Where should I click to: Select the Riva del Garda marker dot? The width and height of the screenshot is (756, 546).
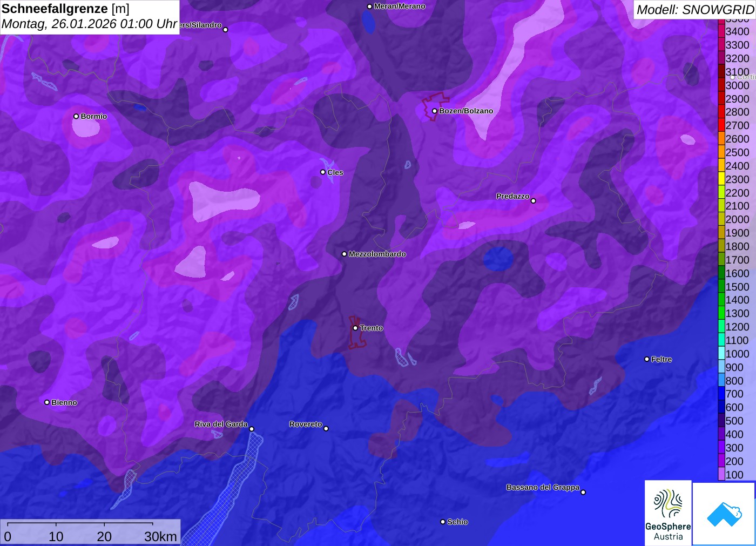coord(252,429)
